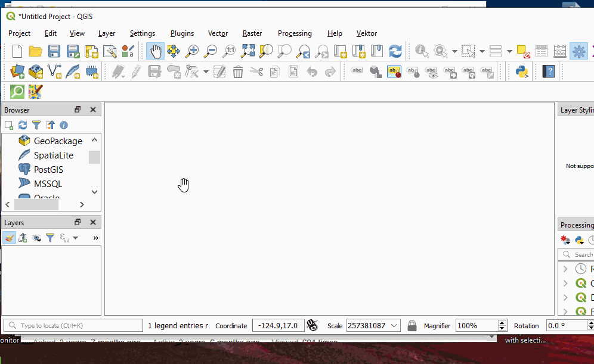Close the Layers panel

click(93, 222)
